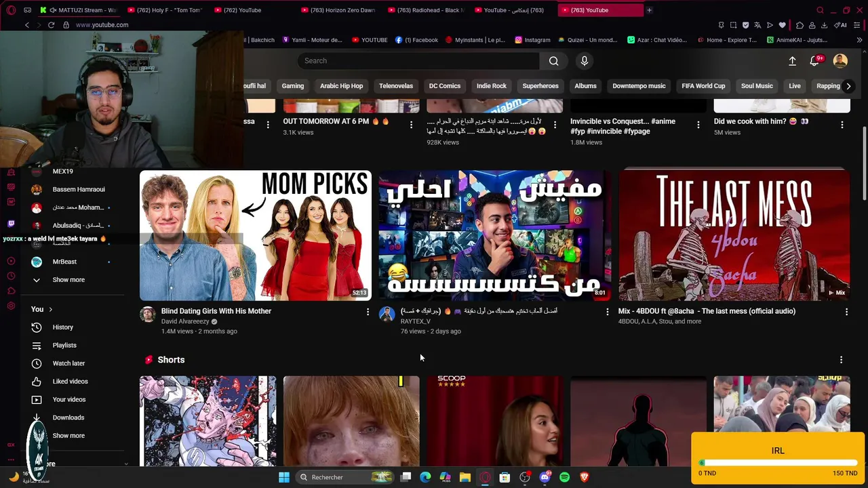Click the Windows Start button
Image resolution: width=868 pixels, height=488 pixels.
[284, 477]
